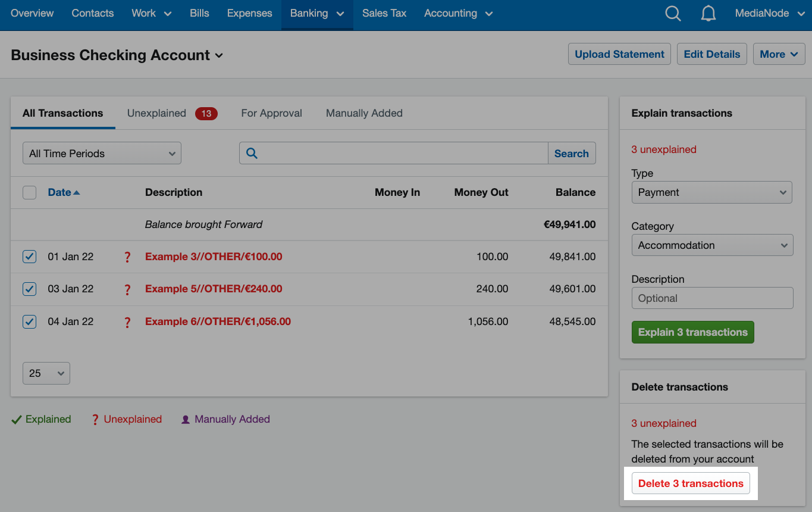This screenshot has height=512, width=812.
Task: Click the magnifier icon inside the search box
Action: pos(252,153)
